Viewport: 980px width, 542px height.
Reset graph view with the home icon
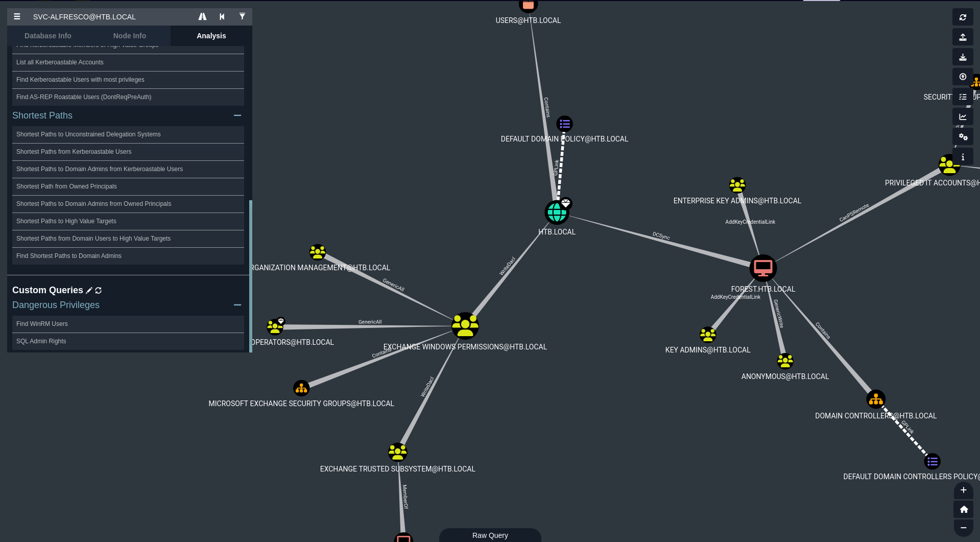[x=964, y=509]
